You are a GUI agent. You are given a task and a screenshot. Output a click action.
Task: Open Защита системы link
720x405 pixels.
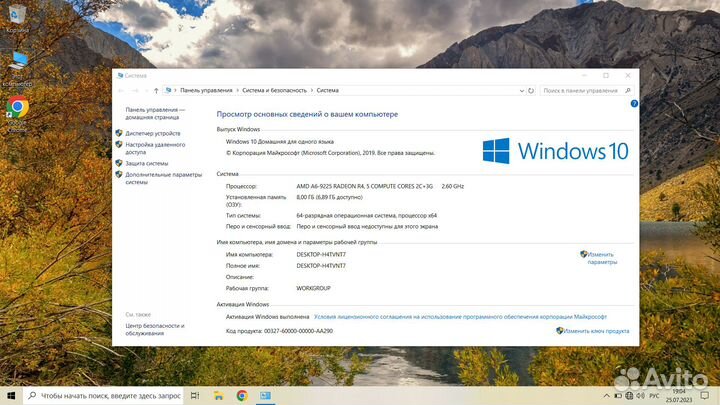[146, 163]
